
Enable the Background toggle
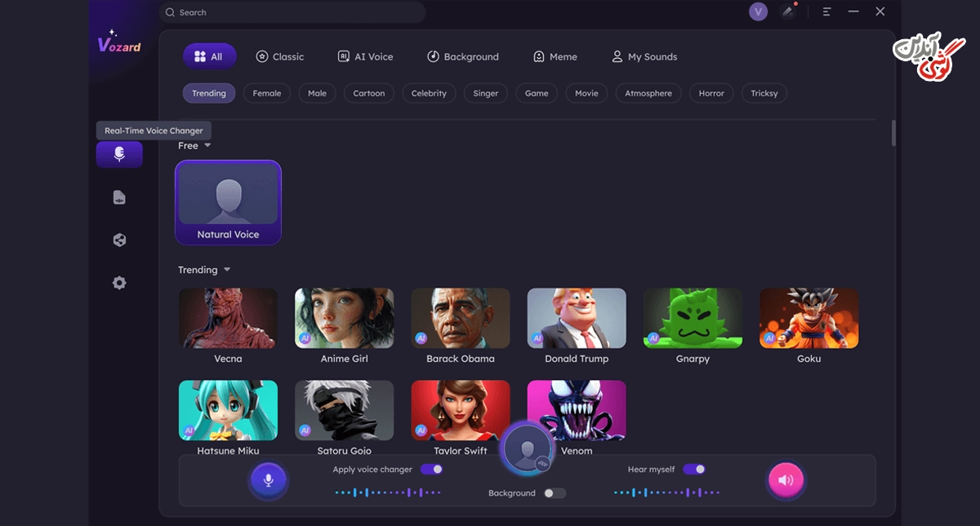(x=555, y=493)
